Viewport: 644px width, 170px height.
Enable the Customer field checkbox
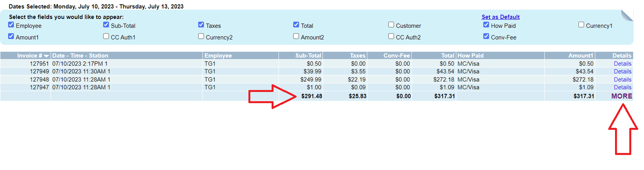[x=391, y=25]
